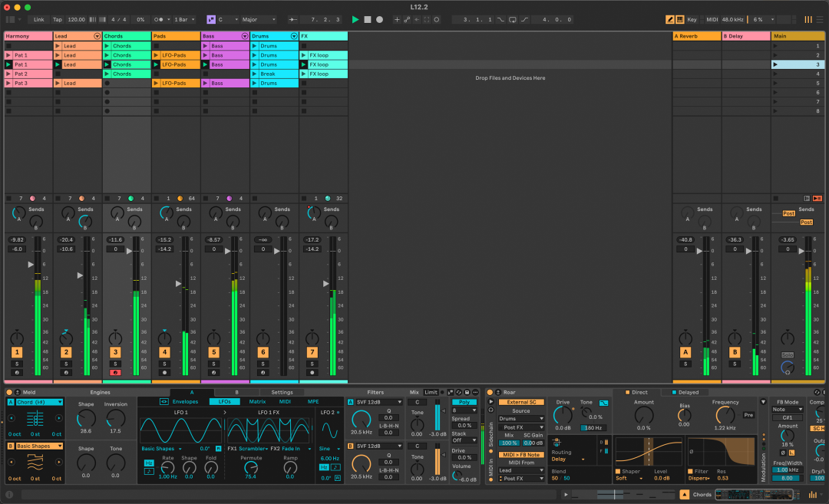This screenshot has height=504, width=829.
Task: Click the Roar hot-swap preset icon
Action: [817, 393]
